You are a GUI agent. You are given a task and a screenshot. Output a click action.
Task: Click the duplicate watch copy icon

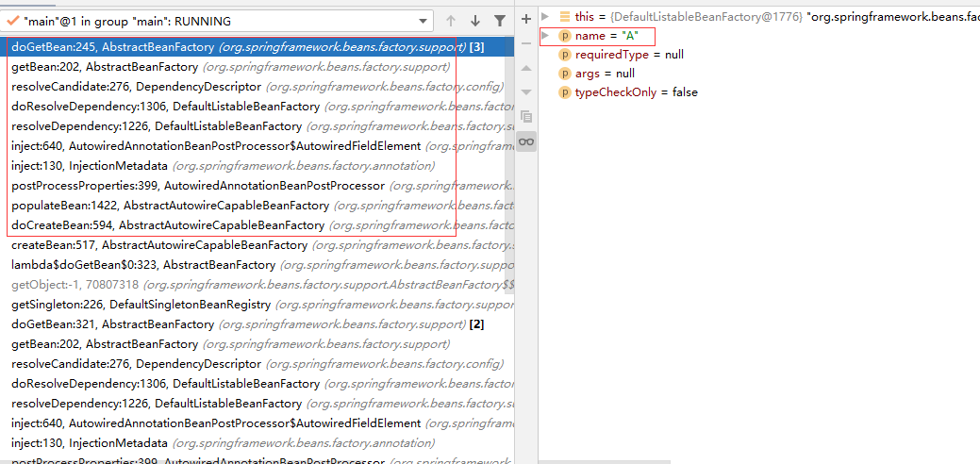pyautogui.click(x=526, y=116)
